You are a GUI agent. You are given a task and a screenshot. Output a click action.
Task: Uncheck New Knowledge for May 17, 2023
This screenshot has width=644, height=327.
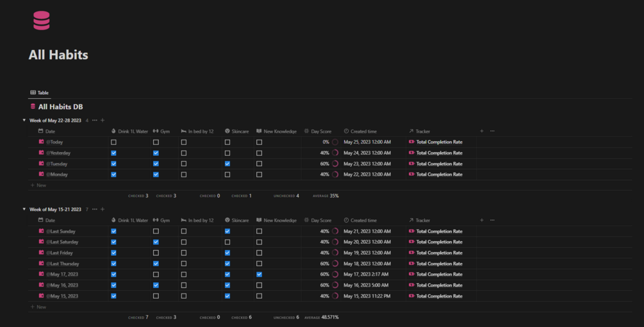click(259, 274)
